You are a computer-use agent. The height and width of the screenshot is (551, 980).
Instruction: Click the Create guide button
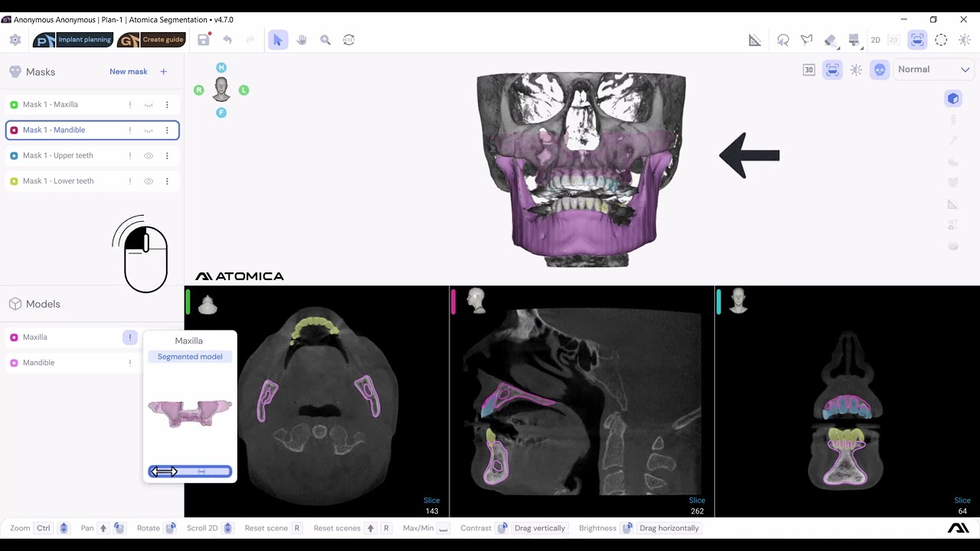[152, 40]
